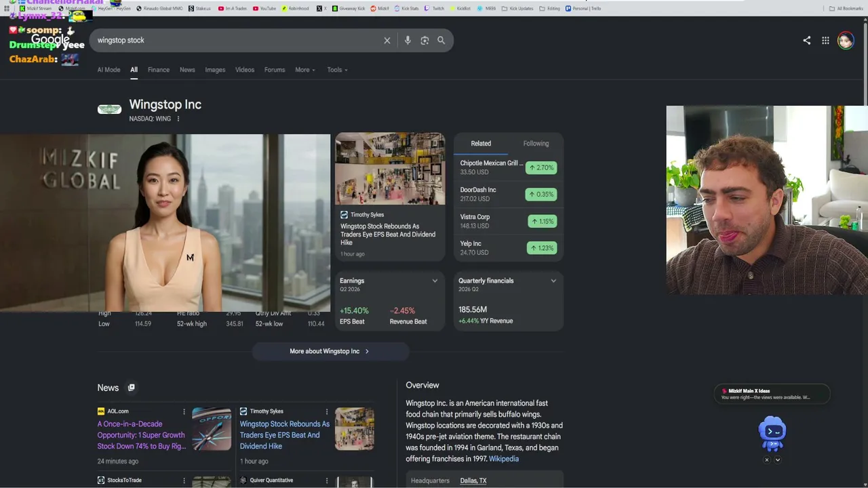
Task: Open the Google account profile avatar
Action: (x=846, y=41)
